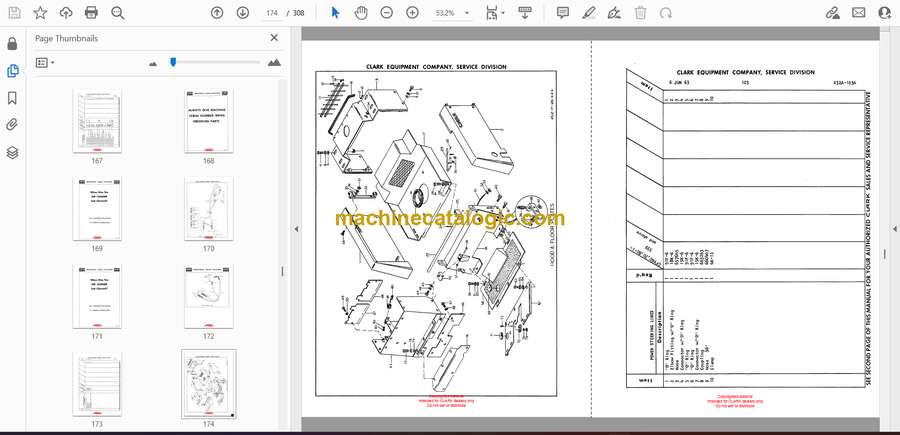Select page 173 thumbnail
The width and height of the screenshot is (900, 435).
pyautogui.click(x=97, y=384)
